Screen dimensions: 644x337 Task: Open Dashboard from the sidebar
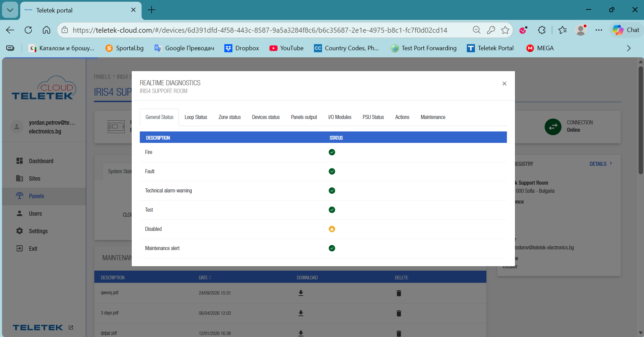point(44,161)
